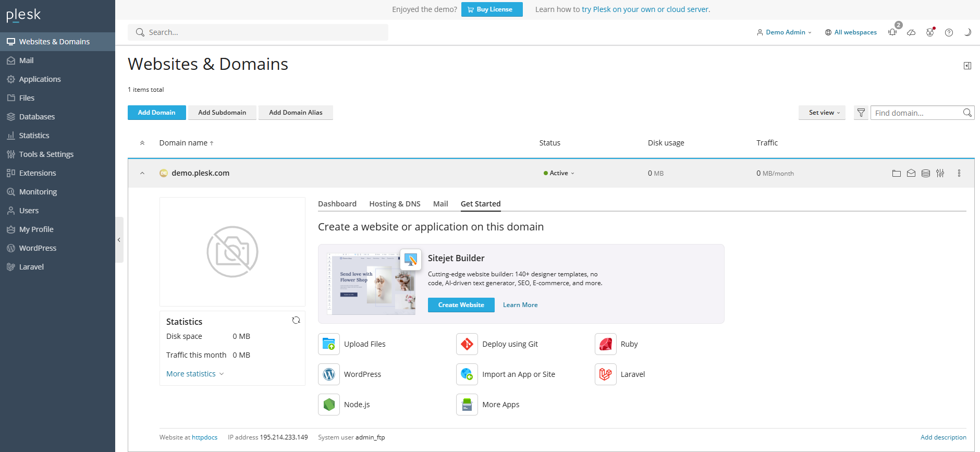Image resolution: width=980 pixels, height=452 pixels.
Task: Open files folder icon for demo.plesk.com
Action: [897, 173]
